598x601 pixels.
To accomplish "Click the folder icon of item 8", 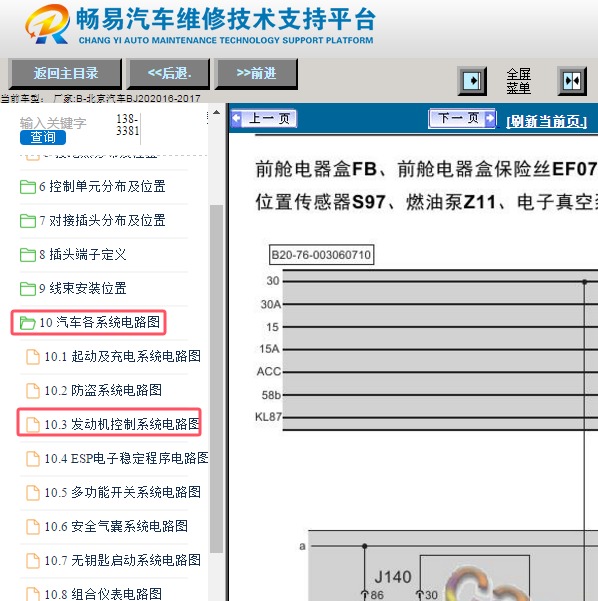I will point(28,255).
